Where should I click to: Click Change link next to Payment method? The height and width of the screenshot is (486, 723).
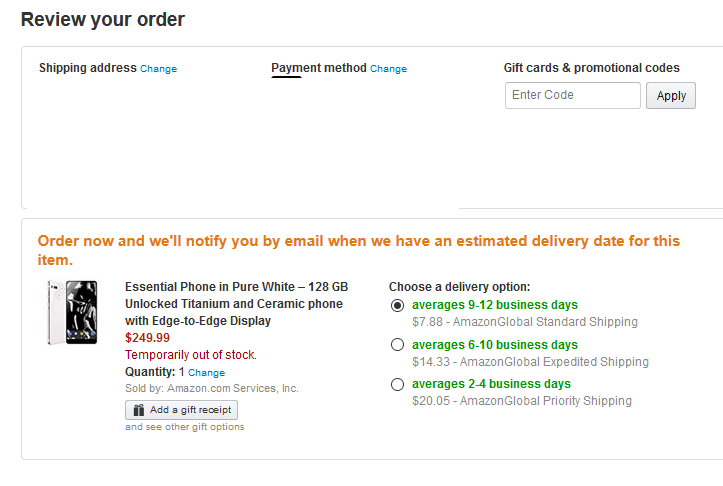(x=389, y=69)
